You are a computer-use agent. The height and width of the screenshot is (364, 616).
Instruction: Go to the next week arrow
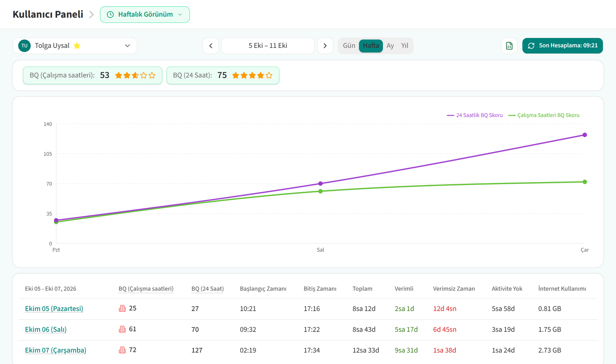tap(325, 46)
